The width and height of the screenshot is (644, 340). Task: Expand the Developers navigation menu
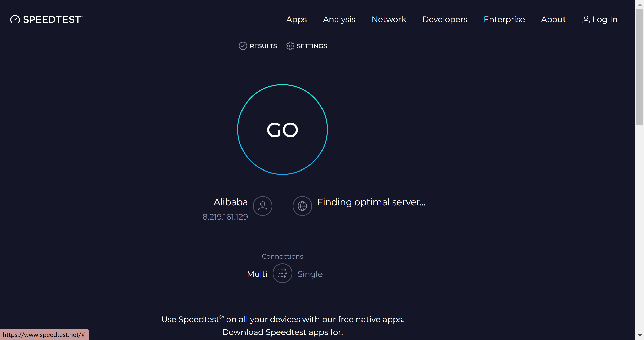(x=445, y=19)
